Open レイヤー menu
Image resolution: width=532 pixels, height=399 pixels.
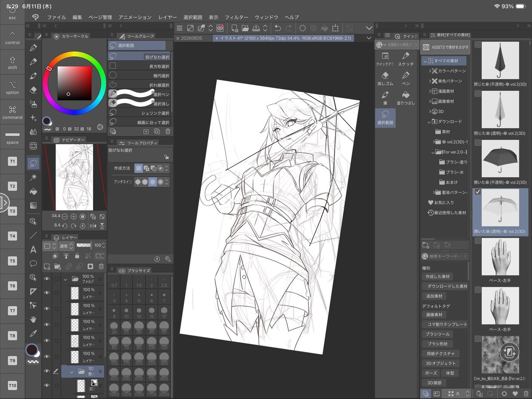[x=168, y=17]
